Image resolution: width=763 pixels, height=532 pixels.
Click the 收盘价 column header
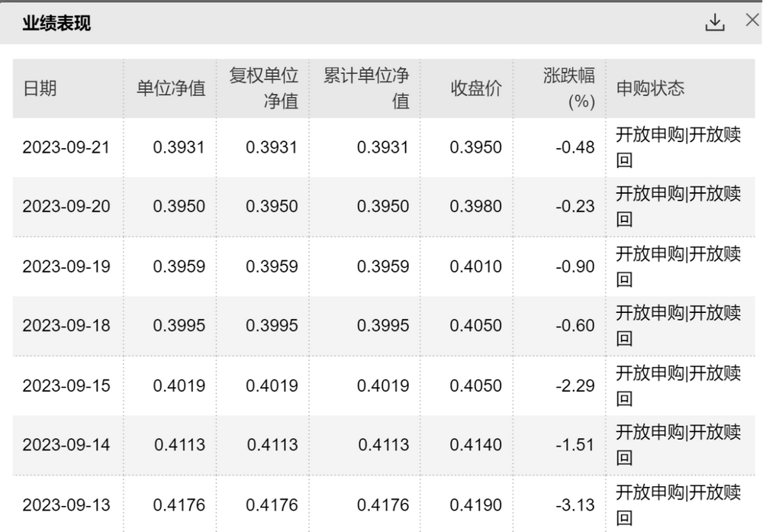click(x=476, y=88)
